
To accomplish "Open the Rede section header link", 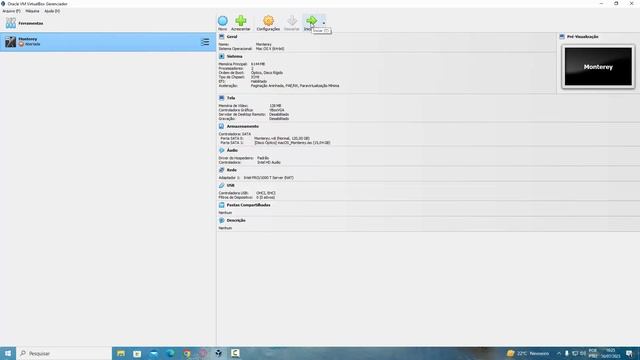I will 231,170.
